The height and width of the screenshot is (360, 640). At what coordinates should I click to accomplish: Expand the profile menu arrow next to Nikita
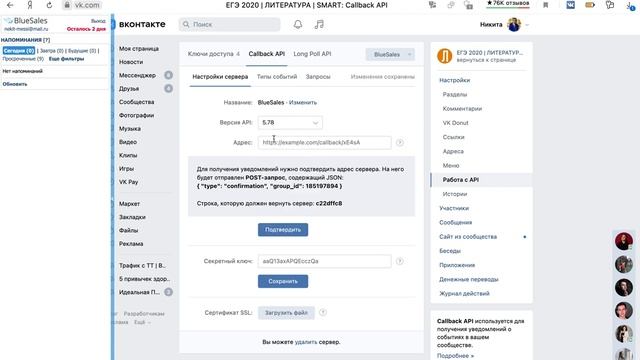pyautogui.click(x=527, y=25)
